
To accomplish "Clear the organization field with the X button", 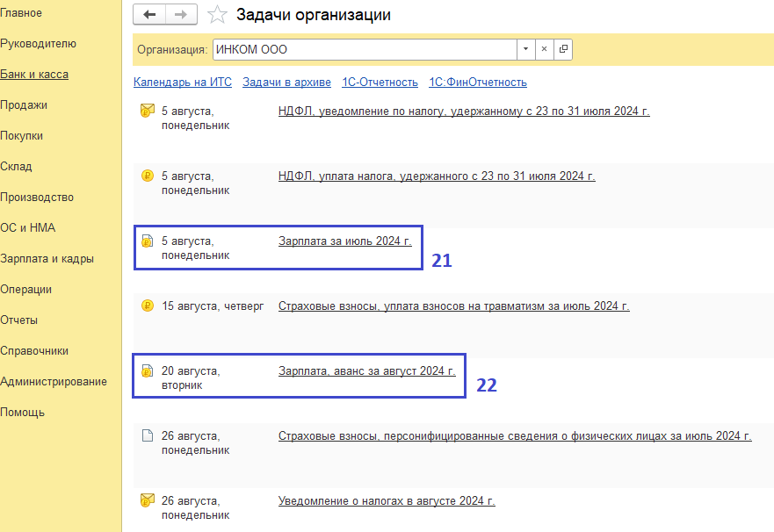I will [544, 49].
